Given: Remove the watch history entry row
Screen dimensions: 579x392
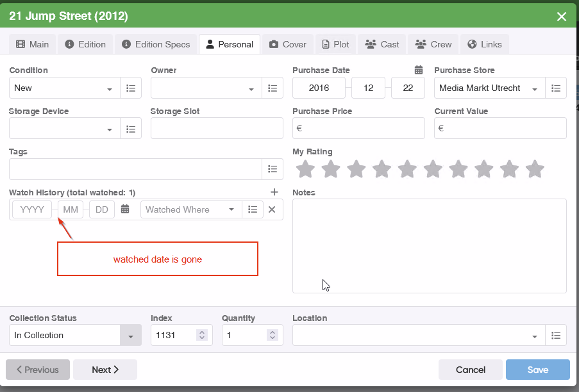Looking at the screenshot, I should [x=272, y=209].
